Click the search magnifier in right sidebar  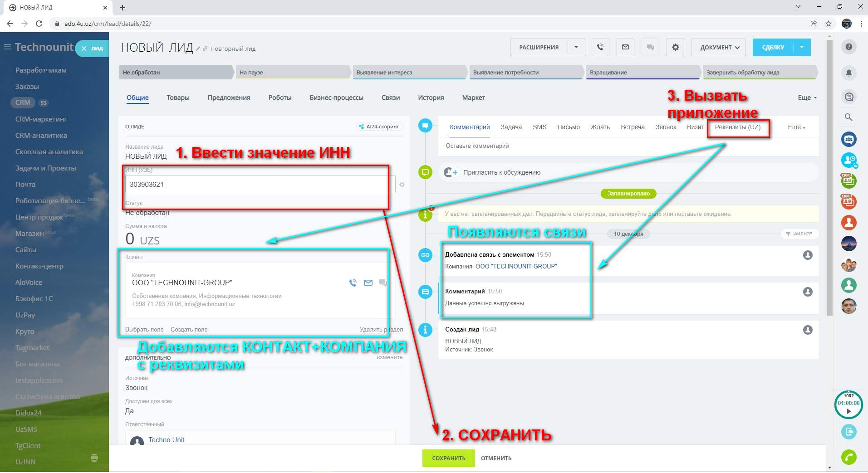pyautogui.click(x=849, y=117)
